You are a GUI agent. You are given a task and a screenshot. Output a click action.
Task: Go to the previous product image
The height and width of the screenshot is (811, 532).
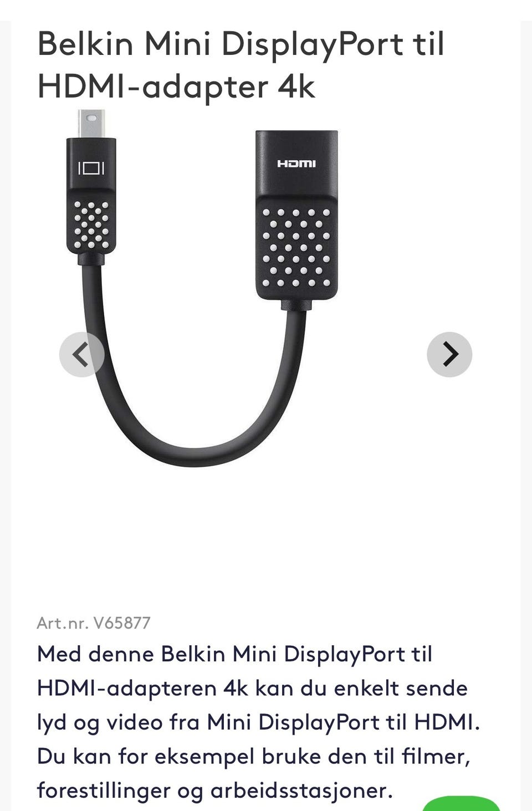(x=81, y=355)
